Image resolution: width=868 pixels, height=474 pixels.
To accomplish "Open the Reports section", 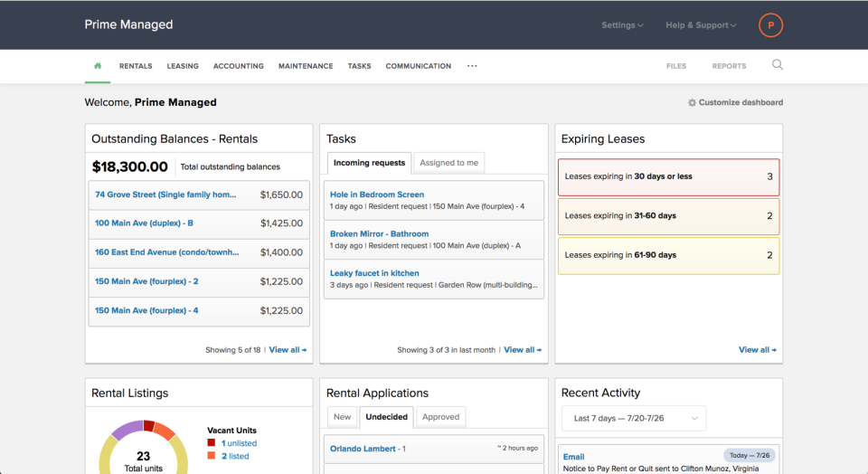I will (729, 66).
